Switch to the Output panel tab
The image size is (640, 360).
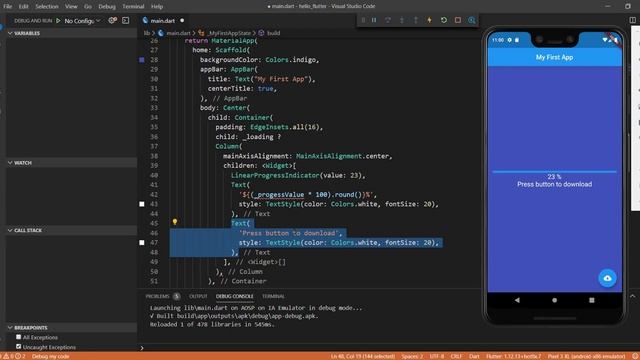(x=198, y=296)
